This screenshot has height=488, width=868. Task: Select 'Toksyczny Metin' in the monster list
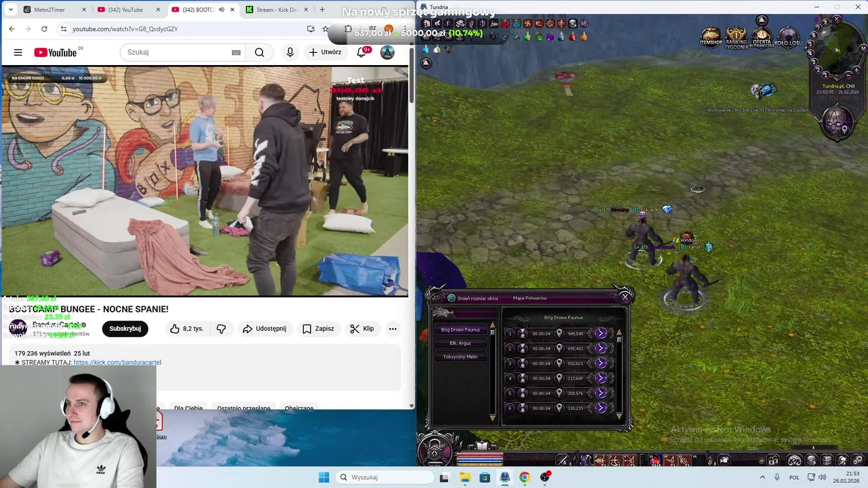(460, 357)
